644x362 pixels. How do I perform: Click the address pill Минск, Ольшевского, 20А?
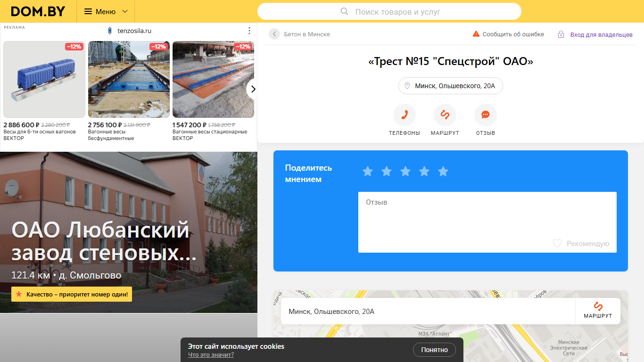[x=450, y=86]
